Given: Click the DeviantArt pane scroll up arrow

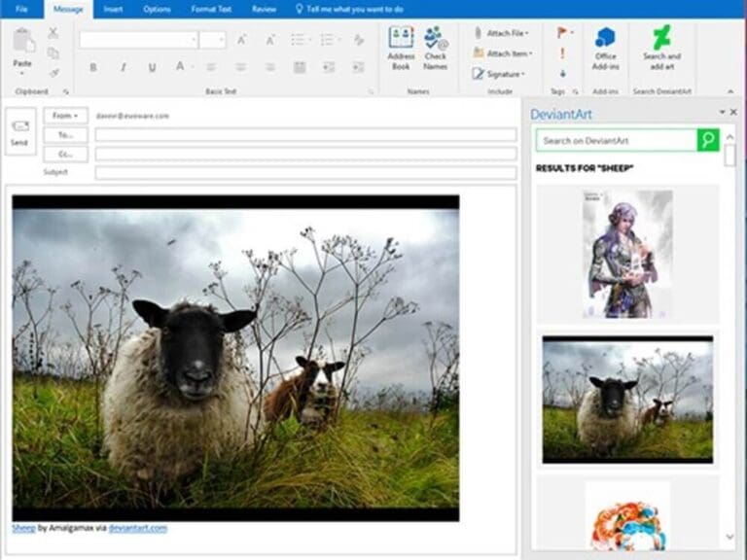Looking at the screenshot, I should tap(730, 137).
